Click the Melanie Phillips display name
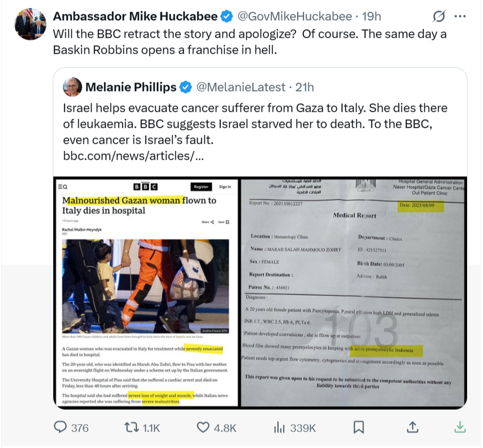The width and height of the screenshot is (483, 448). 131,87
